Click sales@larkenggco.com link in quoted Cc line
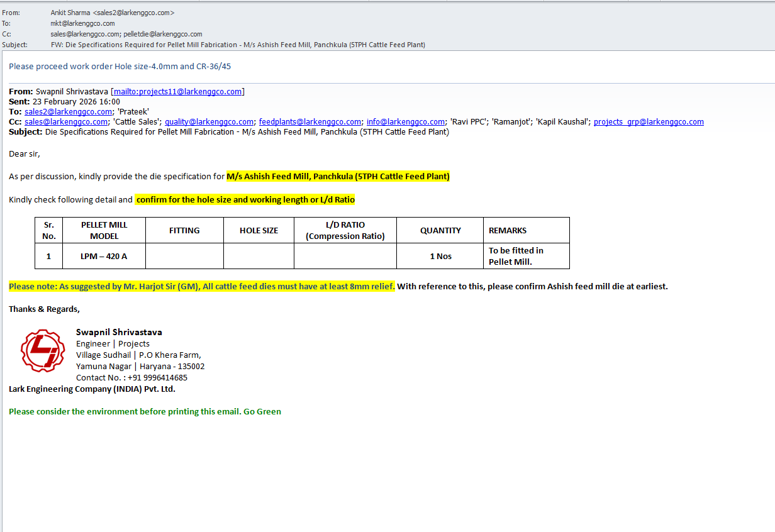Viewport: 775px width, 532px height. (66, 122)
